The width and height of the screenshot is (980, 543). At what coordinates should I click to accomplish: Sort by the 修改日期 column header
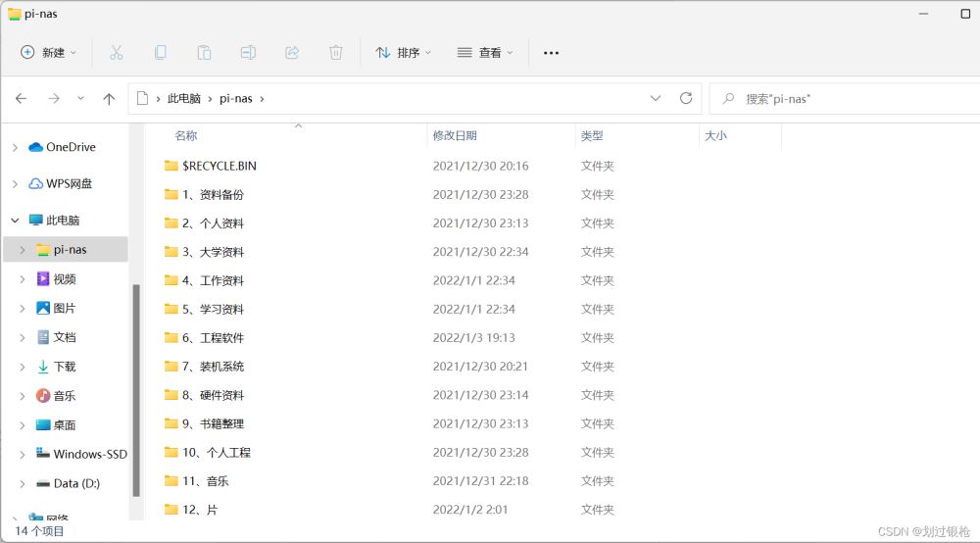tap(455, 136)
